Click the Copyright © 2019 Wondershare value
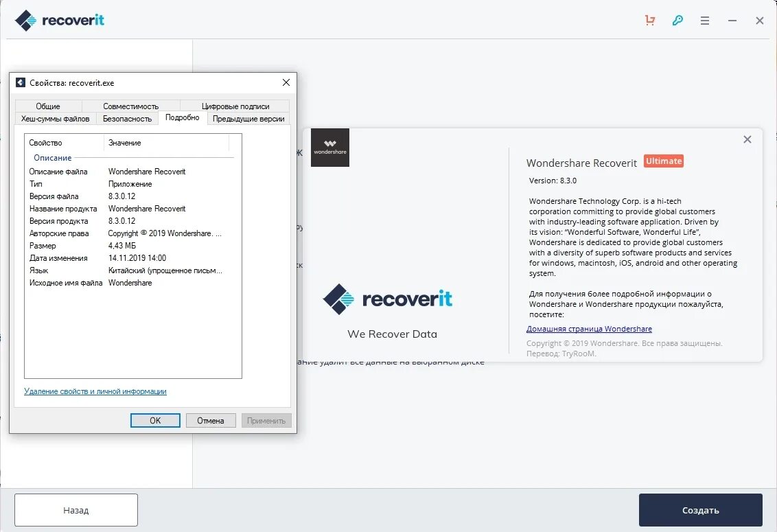Image resolution: width=777 pixels, height=532 pixels. pos(165,233)
